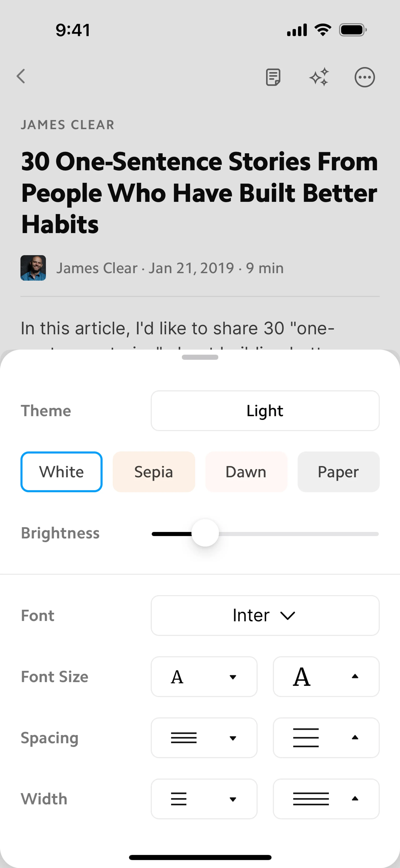
Task: Tap the AI sparkles icon
Action: click(319, 77)
